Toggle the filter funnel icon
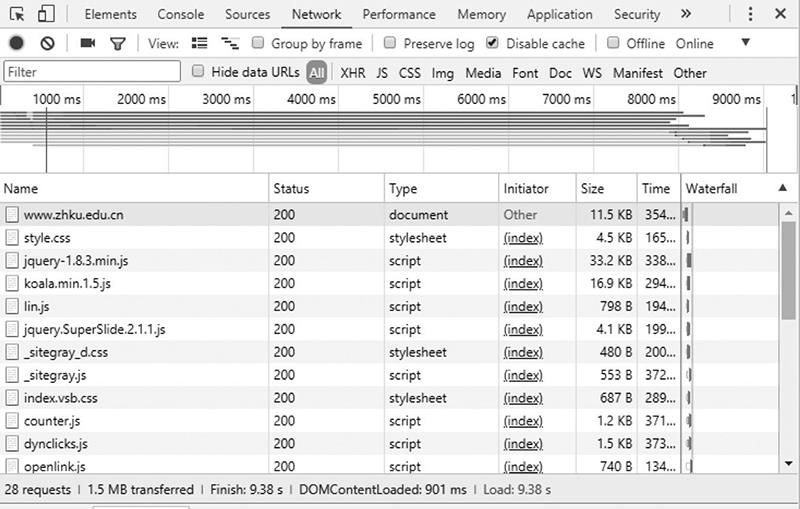800x509 pixels. point(118,44)
